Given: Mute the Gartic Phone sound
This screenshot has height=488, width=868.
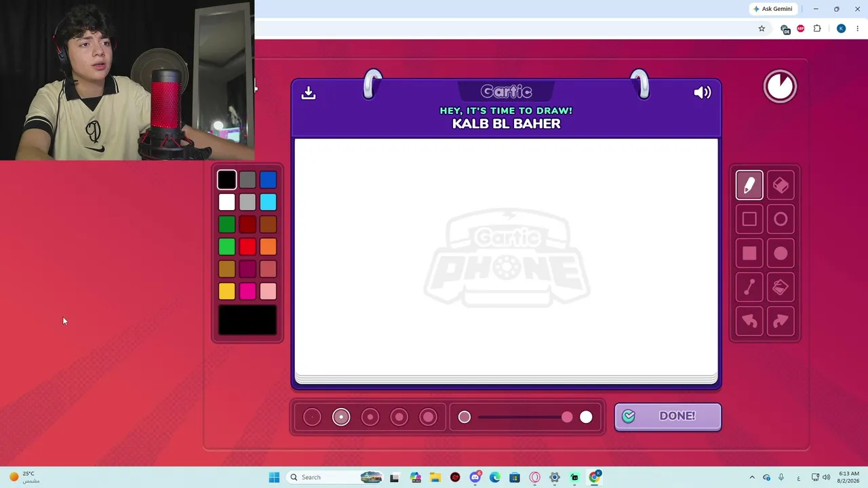Looking at the screenshot, I should click(703, 92).
